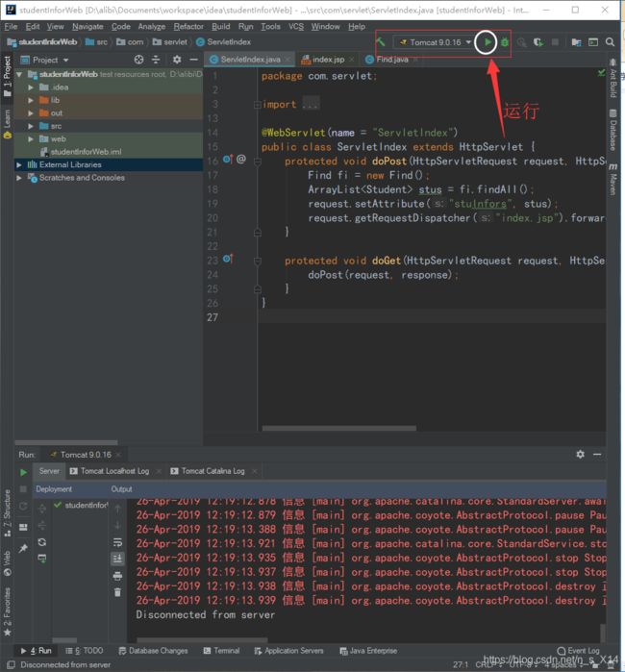Close the Tomcat 9.0.16 Run tab
Image resolution: width=625 pixels, height=672 pixels.
click(x=118, y=455)
